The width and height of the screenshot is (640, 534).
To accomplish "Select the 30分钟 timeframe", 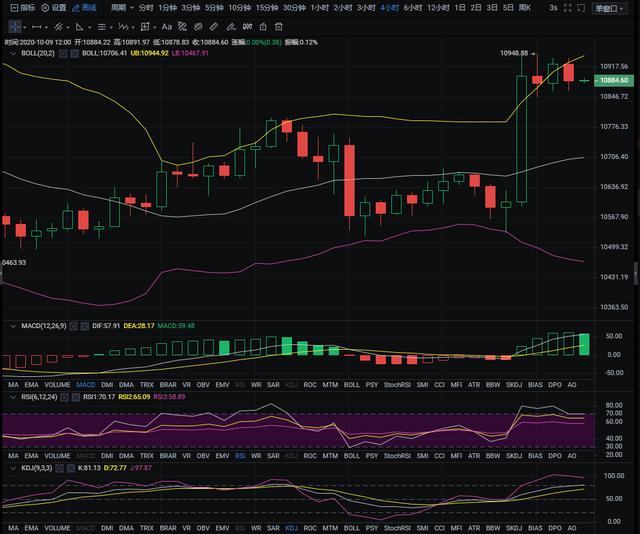I will coord(294,8).
